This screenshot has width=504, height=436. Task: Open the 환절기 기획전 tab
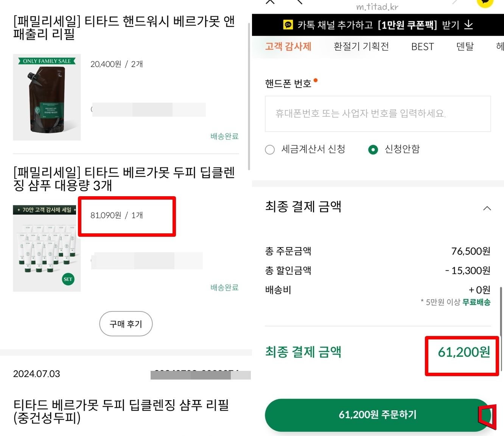pos(361,46)
